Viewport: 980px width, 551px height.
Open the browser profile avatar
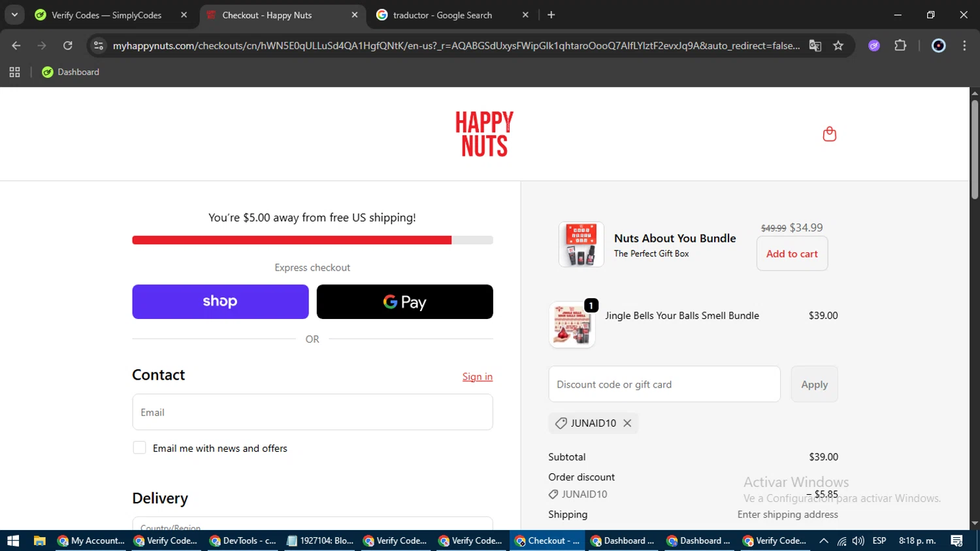[938, 46]
